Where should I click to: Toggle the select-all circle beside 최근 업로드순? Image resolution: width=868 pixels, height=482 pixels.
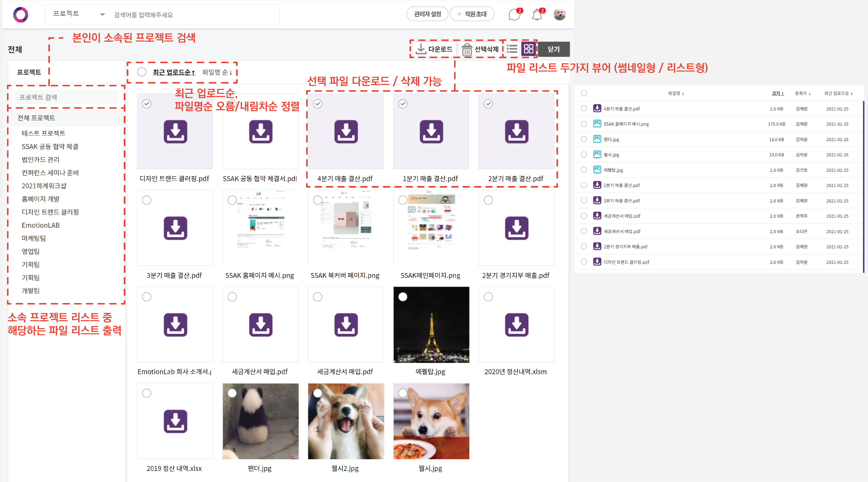[142, 72]
